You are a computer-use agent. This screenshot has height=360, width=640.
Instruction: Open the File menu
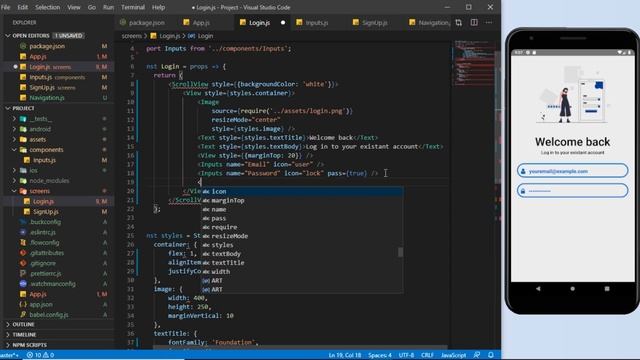pyautogui.click(x=5, y=7)
